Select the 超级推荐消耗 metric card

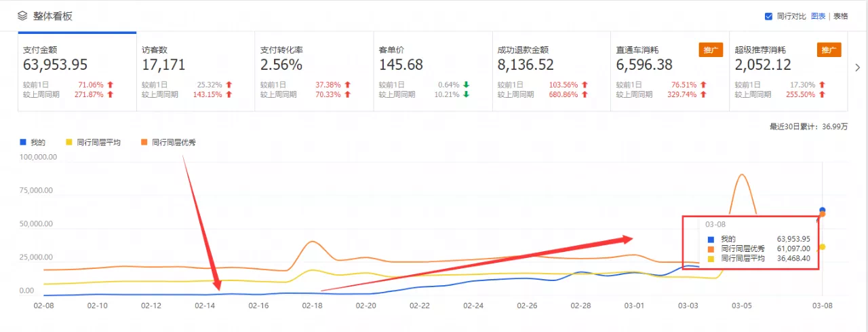(x=789, y=72)
